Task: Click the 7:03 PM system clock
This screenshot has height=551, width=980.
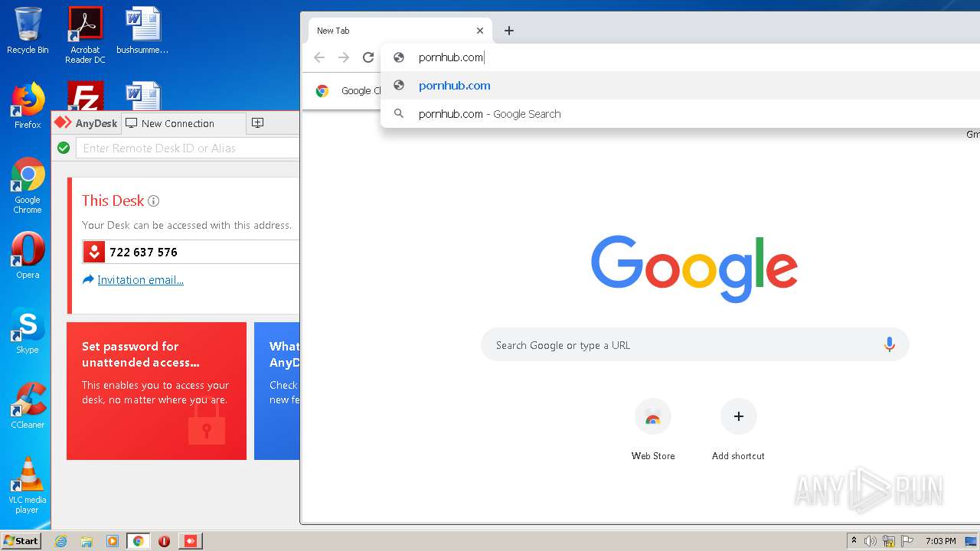Action: point(940,541)
